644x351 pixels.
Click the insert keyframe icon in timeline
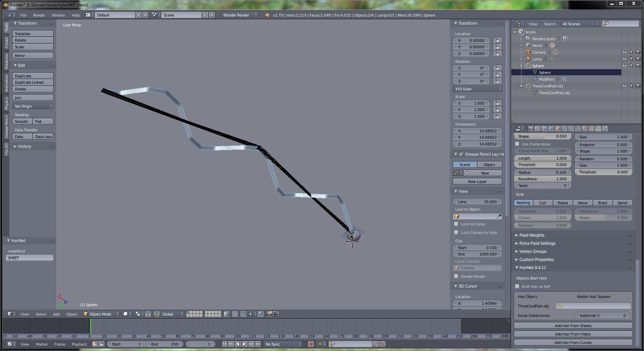376,344
